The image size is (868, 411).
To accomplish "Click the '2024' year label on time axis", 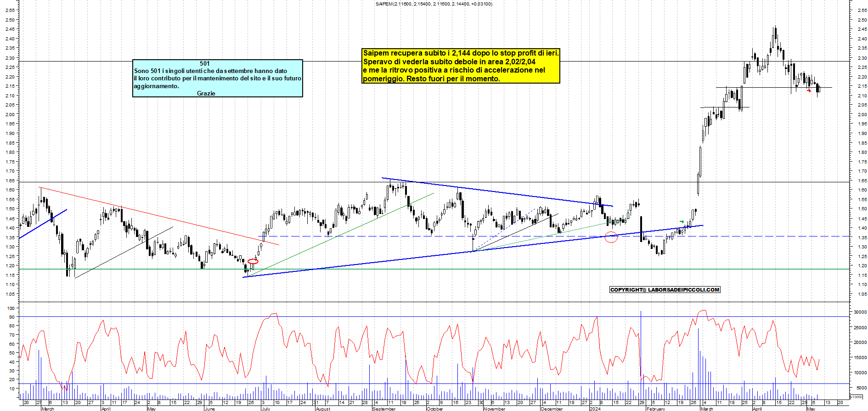I will [x=595, y=409].
